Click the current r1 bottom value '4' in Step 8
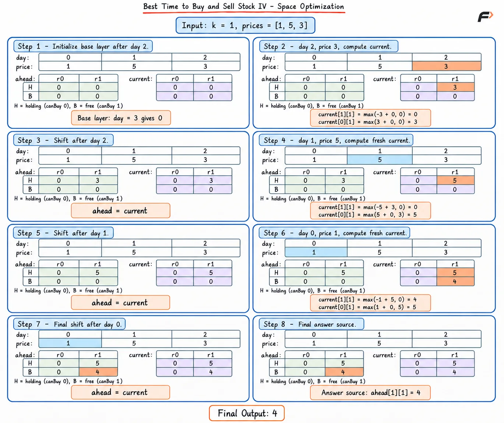 [455, 372]
